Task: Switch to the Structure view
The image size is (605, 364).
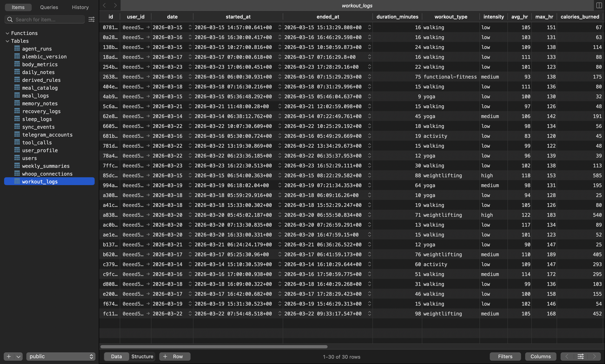Action: (x=142, y=356)
